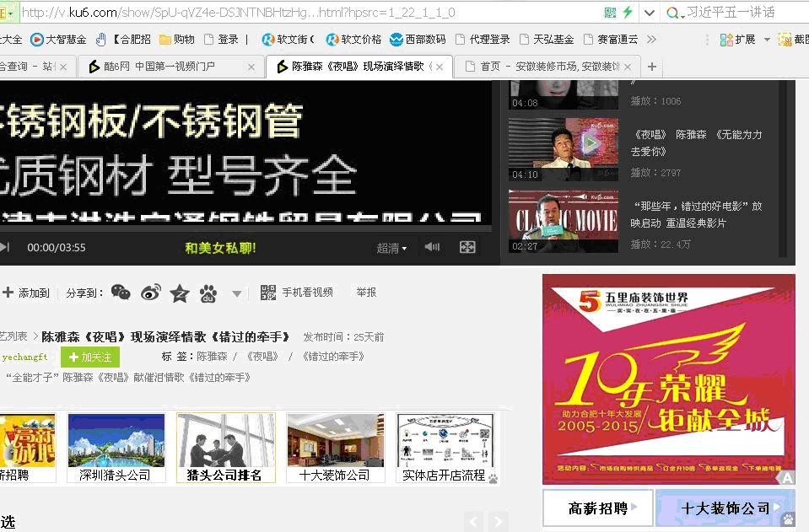Viewport: 809px width, 532px height.
Task: Open 《夜唱》陈雅森《无能为力去爱你》 title link
Action: (x=697, y=142)
